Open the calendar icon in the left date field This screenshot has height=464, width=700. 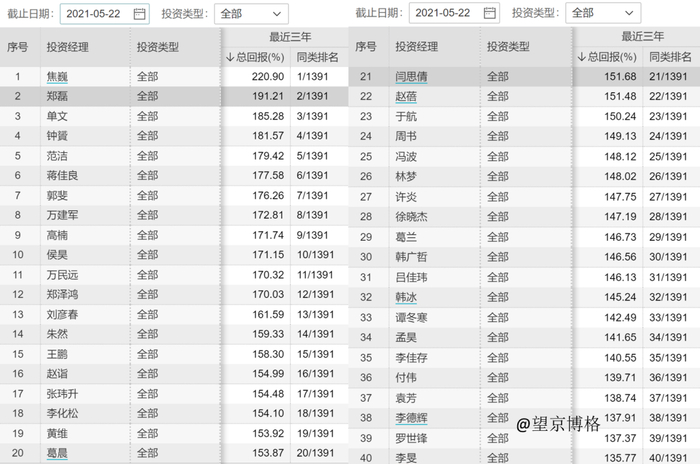click(x=139, y=14)
